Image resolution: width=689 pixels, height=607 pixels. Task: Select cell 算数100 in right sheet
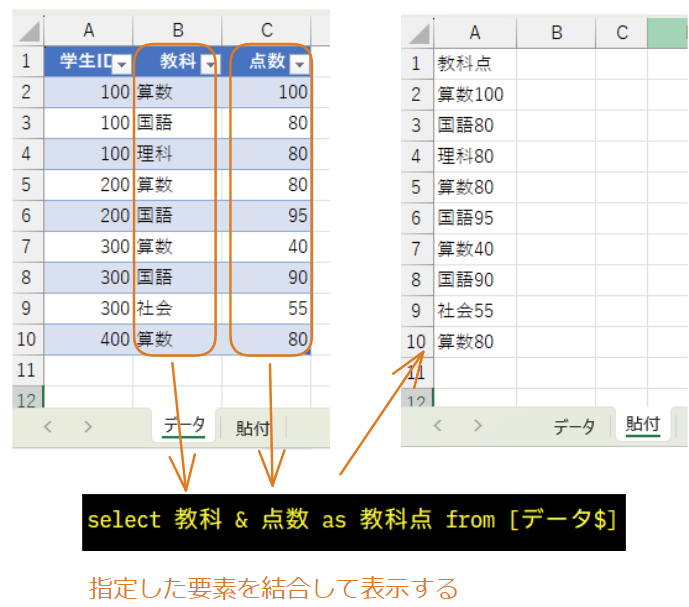pyautogui.click(x=475, y=95)
